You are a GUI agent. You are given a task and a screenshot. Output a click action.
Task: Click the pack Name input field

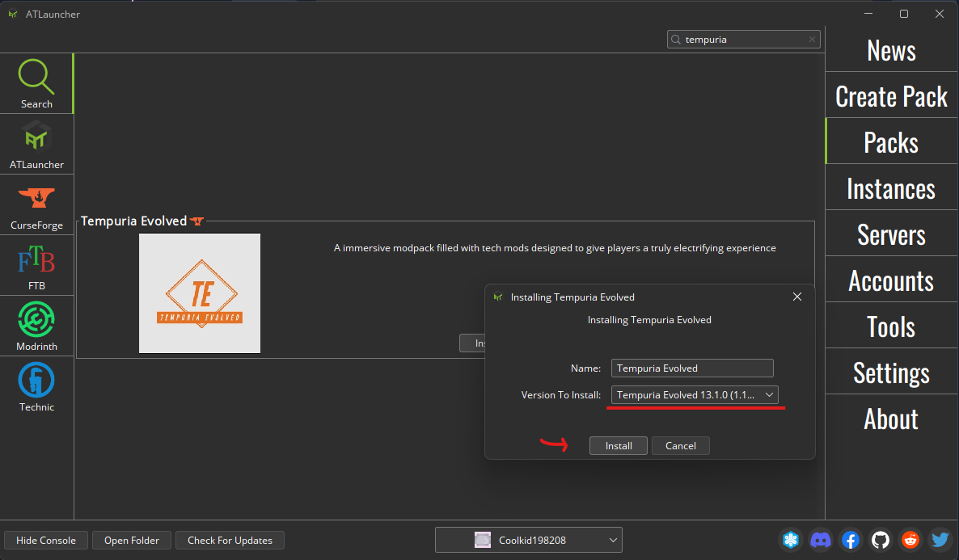pos(692,368)
